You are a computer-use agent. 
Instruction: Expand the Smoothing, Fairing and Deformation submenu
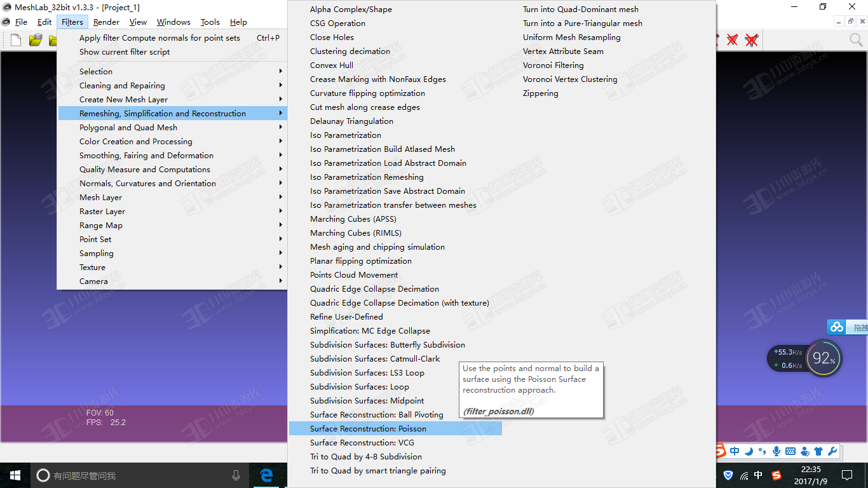(x=172, y=155)
